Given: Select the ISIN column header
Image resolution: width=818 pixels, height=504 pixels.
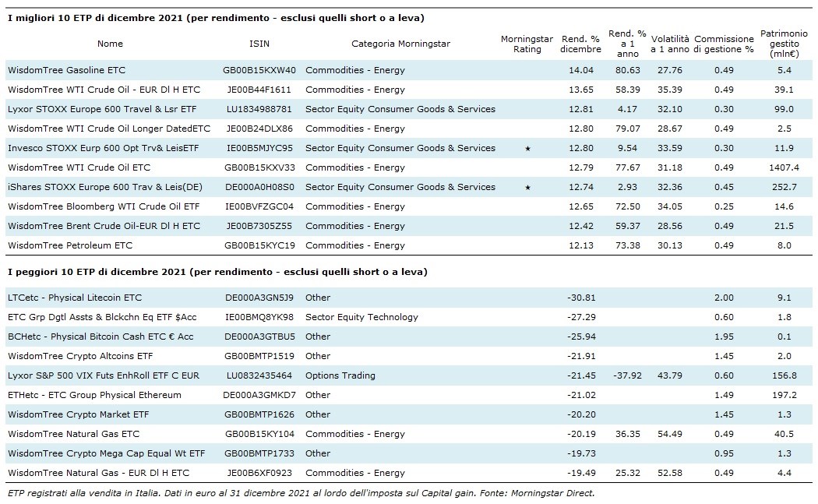Looking at the screenshot, I should pyautogui.click(x=259, y=44).
